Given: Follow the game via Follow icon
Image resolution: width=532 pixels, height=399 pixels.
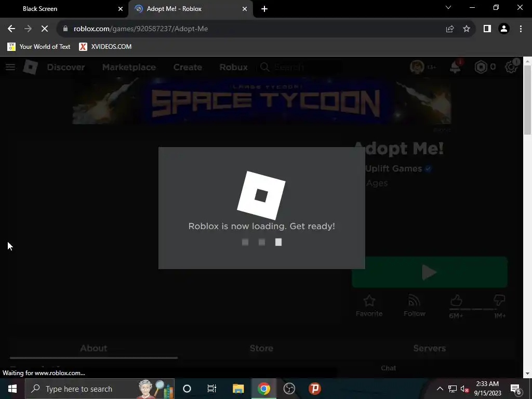Looking at the screenshot, I should [414, 305].
